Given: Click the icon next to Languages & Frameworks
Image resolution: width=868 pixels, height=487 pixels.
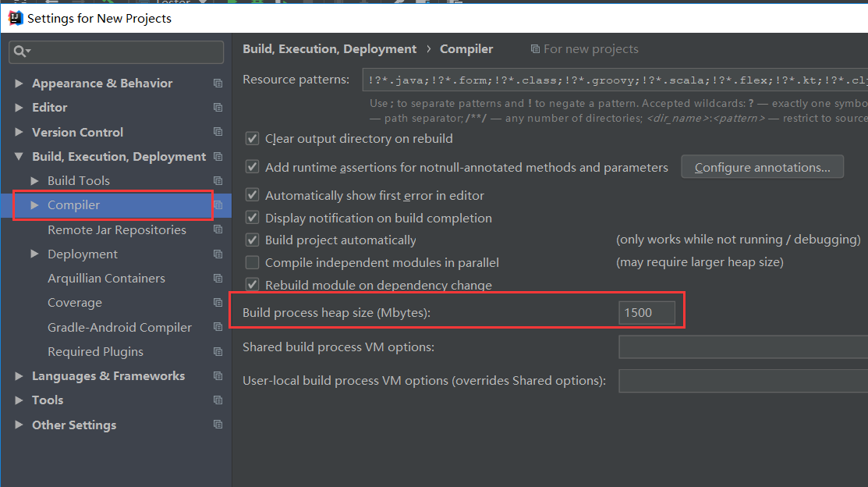Looking at the screenshot, I should click(218, 376).
